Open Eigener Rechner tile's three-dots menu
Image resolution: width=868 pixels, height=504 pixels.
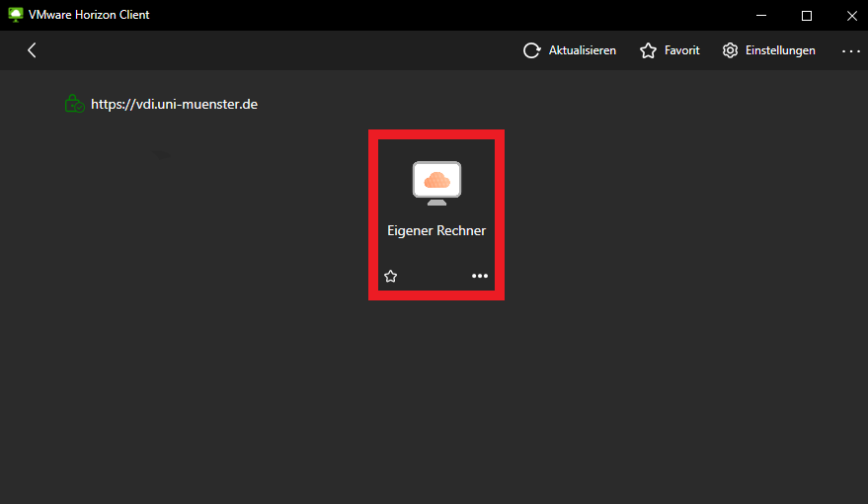pyautogui.click(x=480, y=277)
